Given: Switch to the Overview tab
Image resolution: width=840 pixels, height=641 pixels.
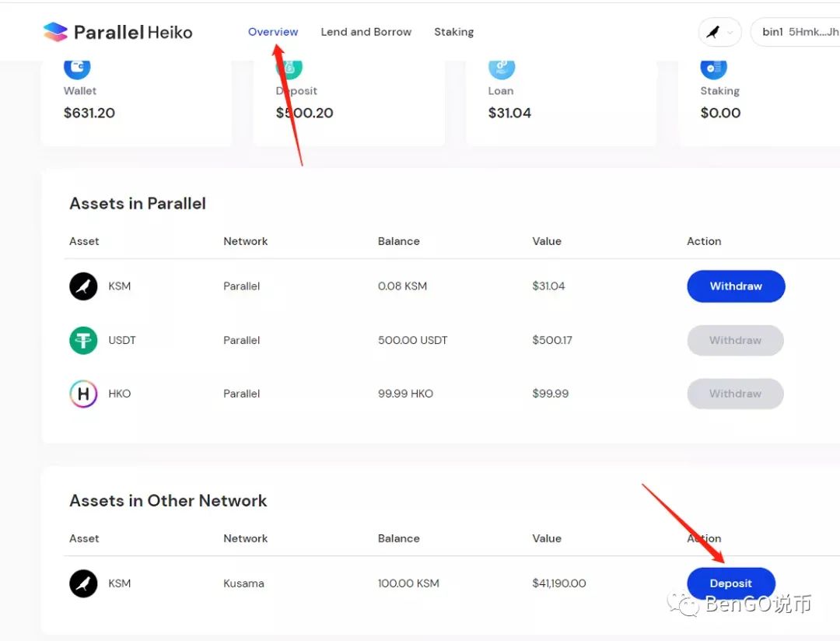Looking at the screenshot, I should point(273,32).
